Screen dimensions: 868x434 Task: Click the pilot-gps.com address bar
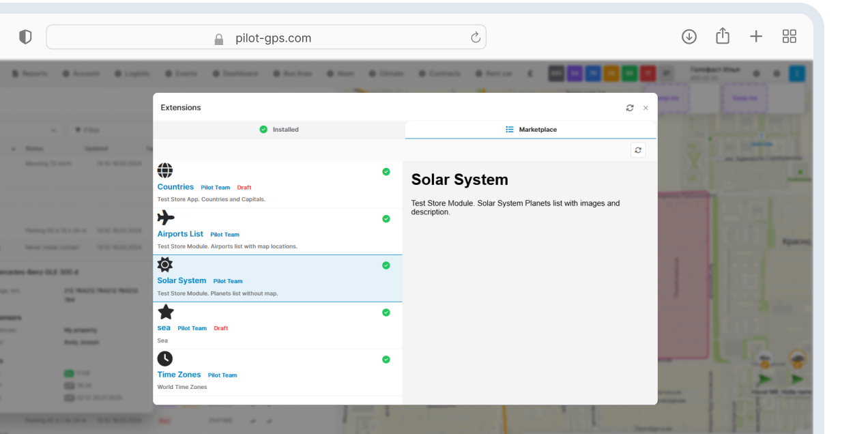point(266,37)
